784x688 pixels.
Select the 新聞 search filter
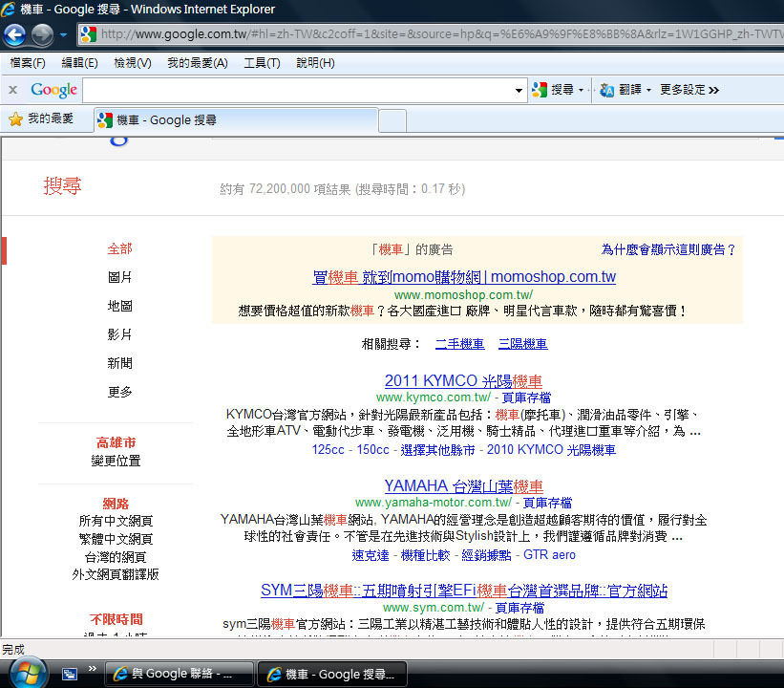pos(120,363)
